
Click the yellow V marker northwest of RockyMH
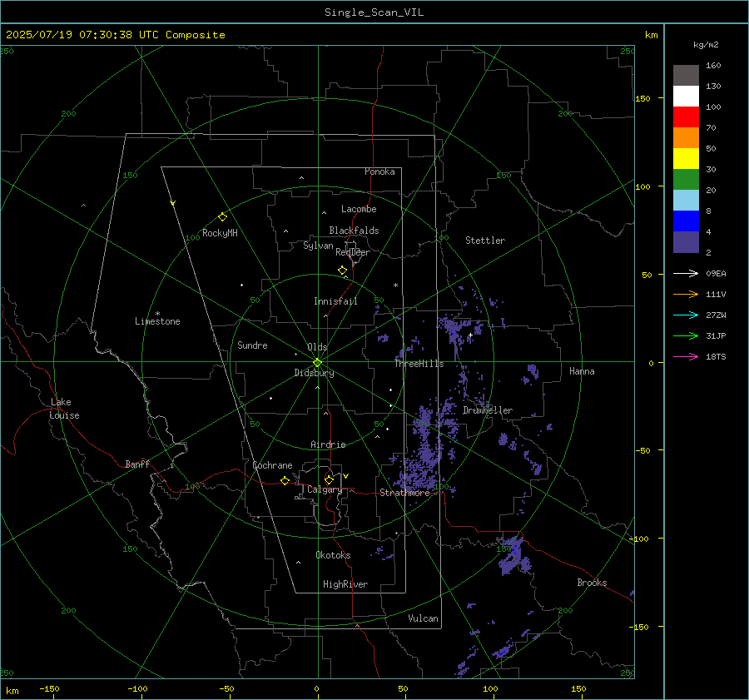(x=173, y=203)
